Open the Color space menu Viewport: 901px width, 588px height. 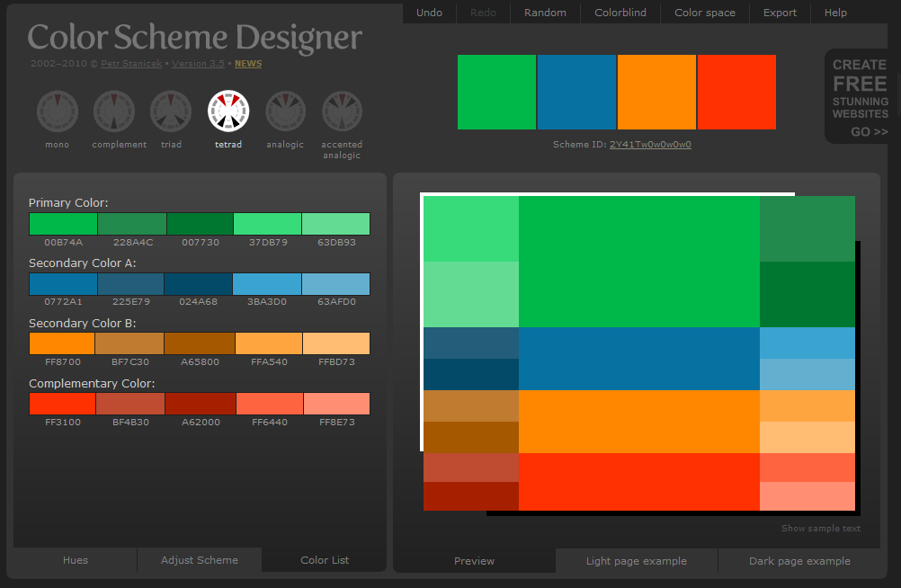705,13
